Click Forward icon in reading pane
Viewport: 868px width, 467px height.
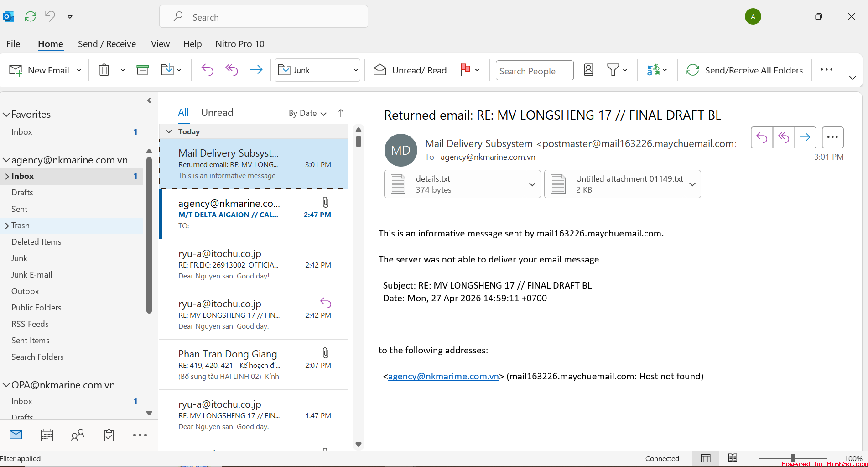pos(806,137)
